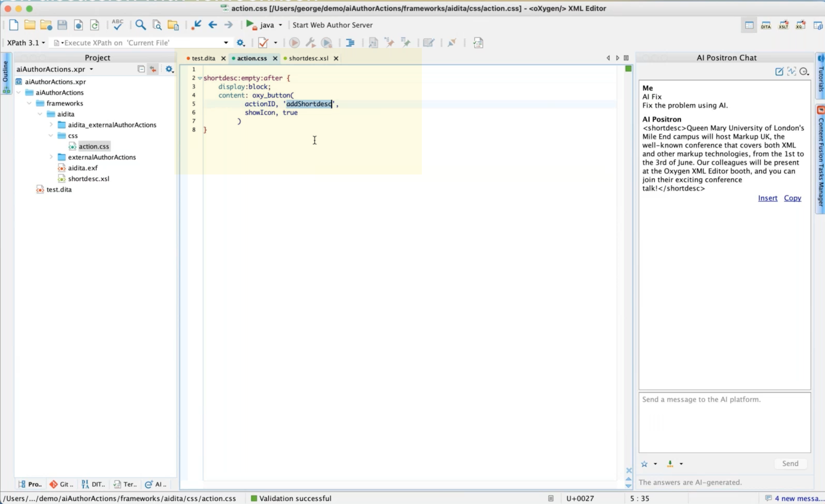This screenshot has height=504, width=825.
Task: Configure transformation scenarios wrench icon
Action: tap(310, 43)
